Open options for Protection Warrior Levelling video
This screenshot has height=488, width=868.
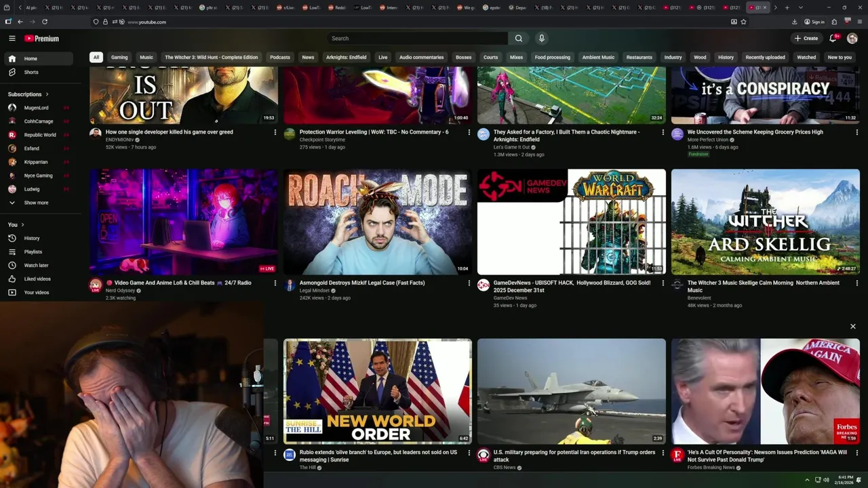tap(469, 133)
